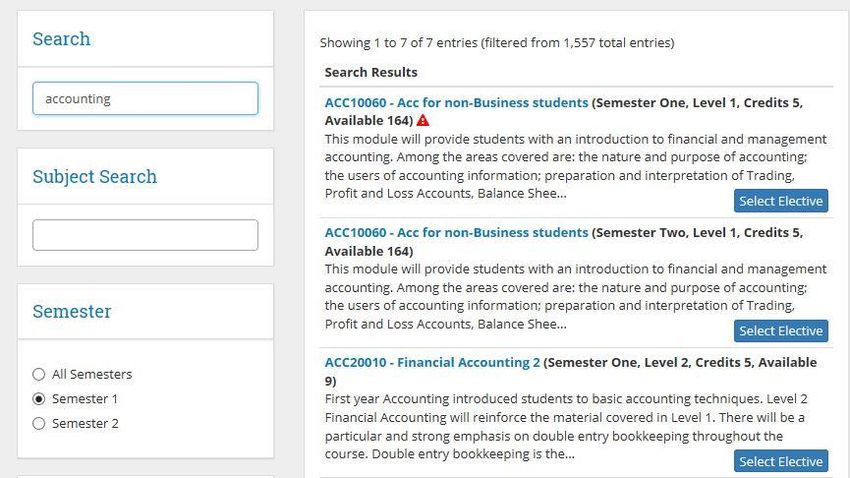Click the Subject Search panel heading

click(95, 177)
